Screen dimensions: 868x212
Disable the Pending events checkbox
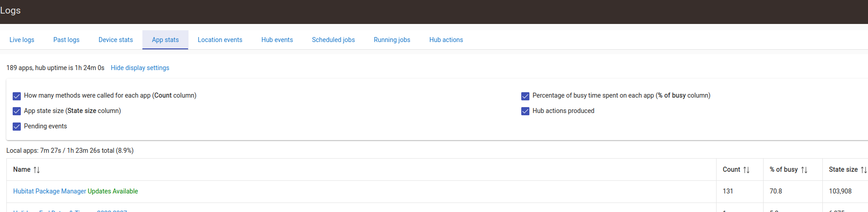(17, 127)
